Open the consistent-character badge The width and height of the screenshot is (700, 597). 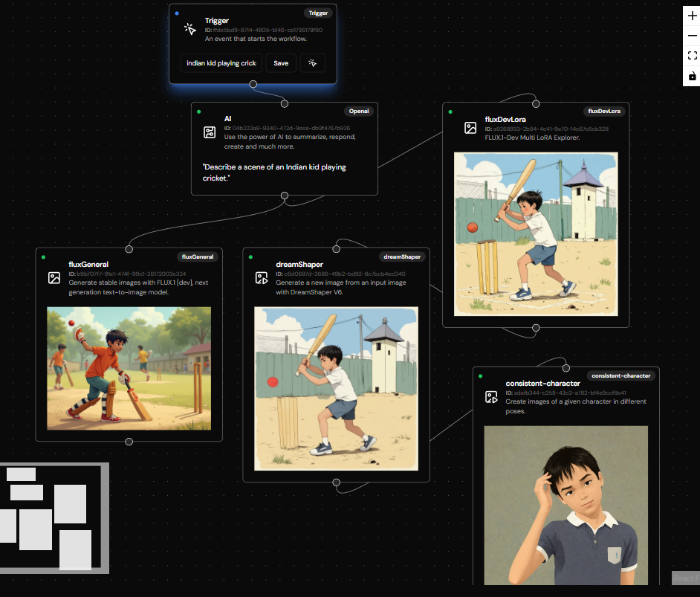[x=621, y=375]
